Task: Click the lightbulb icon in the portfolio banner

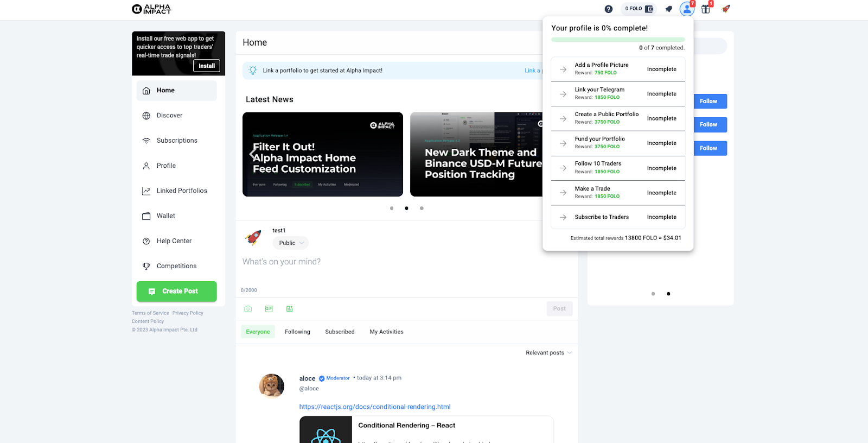Action: [x=253, y=71]
